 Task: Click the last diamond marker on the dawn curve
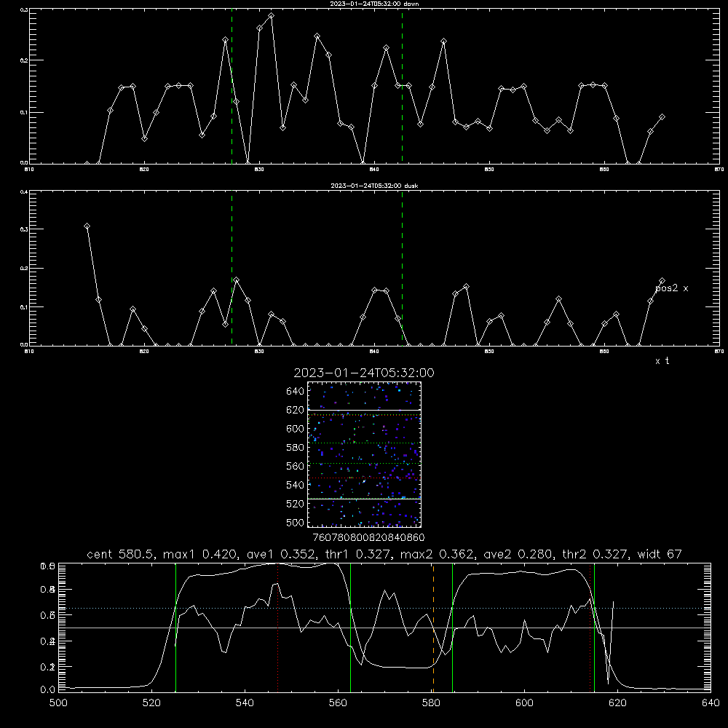pyautogui.click(x=662, y=117)
